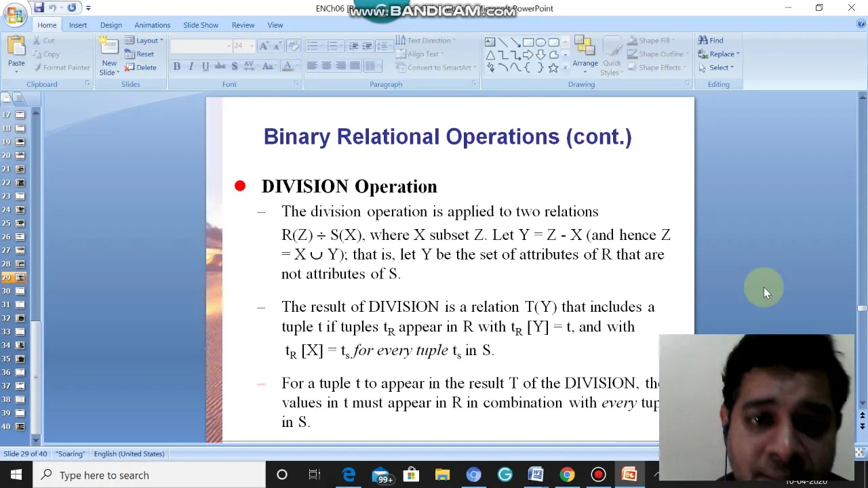The height and width of the screenshot is (488, 868).
Task: Select the Down Arrow block shape
Action: pyautogui.click(x=540, y=55)
